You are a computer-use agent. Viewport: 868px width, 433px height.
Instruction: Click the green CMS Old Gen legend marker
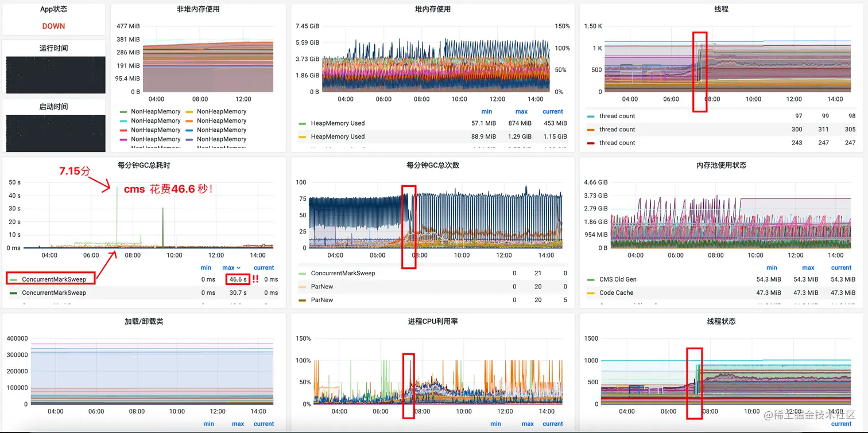[x=591, y=280]
